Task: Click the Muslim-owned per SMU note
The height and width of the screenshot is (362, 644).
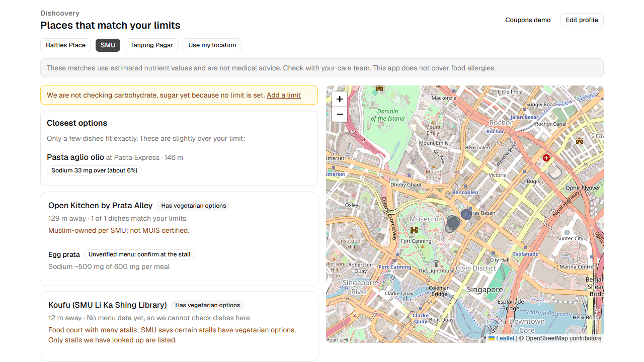Action: pyautogui.click(x=119, y=231)
